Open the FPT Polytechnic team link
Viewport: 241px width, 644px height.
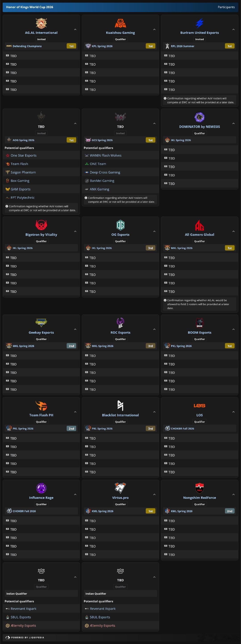coord(23,197)
